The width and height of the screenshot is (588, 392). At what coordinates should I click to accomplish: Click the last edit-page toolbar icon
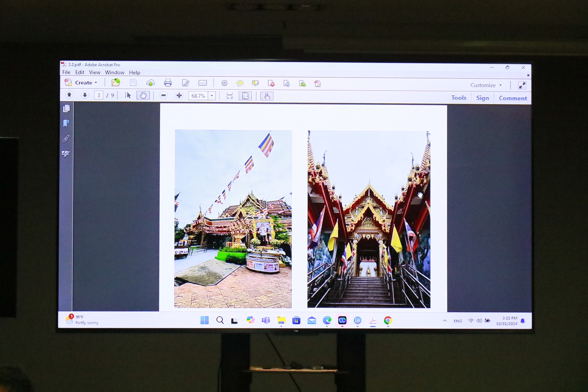[317, 84]
